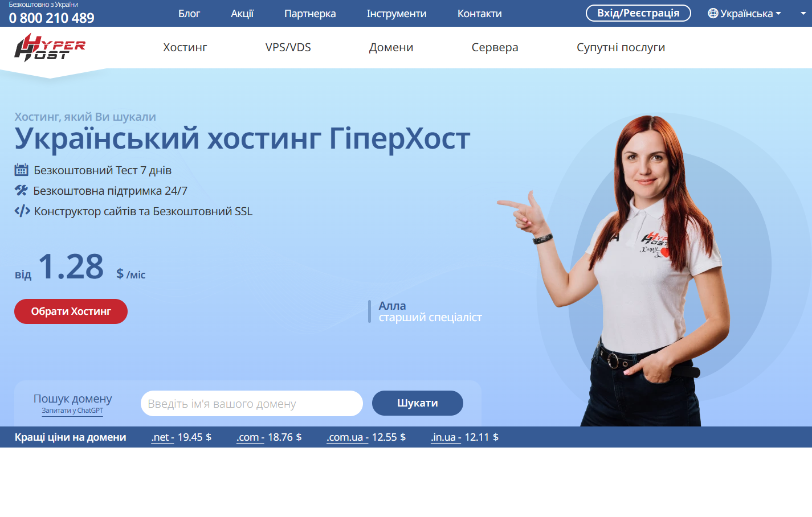Click the .in.ua domain price link
812x517 pixels.
(446, 437)
